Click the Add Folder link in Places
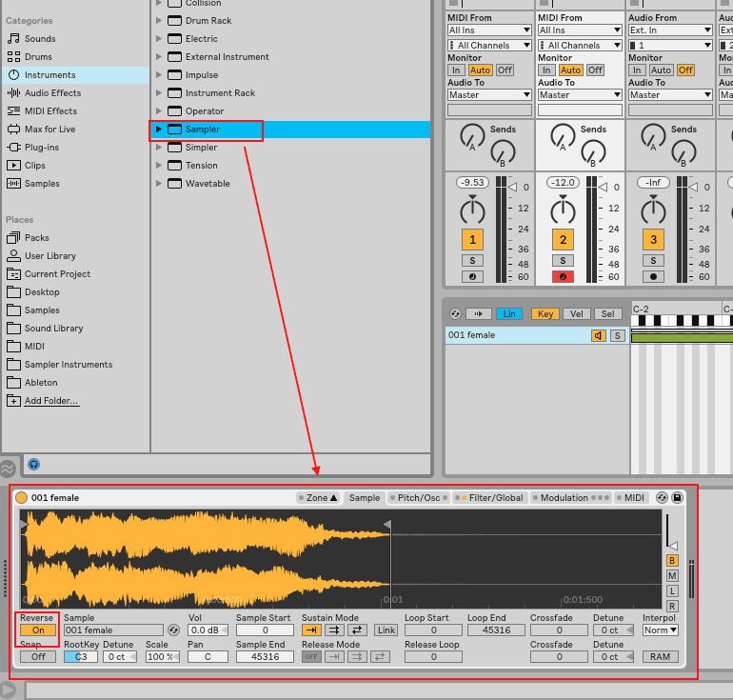This screenshot has height=700, width=733. (x=51, y=401)
